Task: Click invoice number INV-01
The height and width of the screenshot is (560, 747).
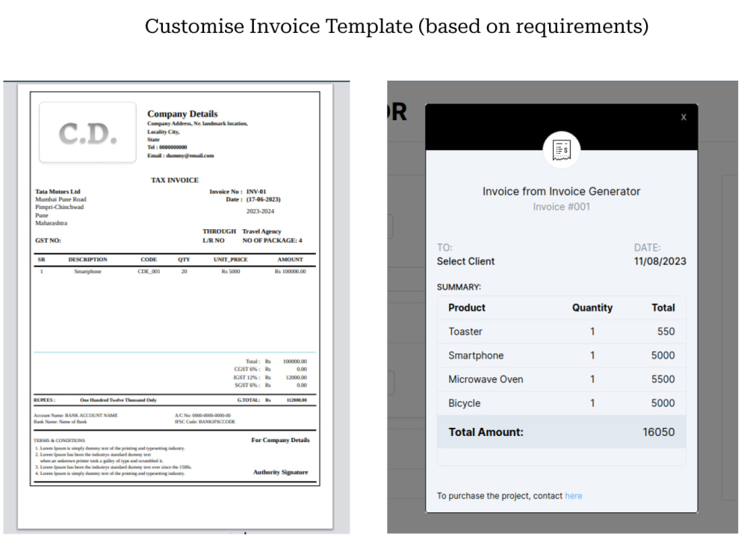Action: click(255, 191)
